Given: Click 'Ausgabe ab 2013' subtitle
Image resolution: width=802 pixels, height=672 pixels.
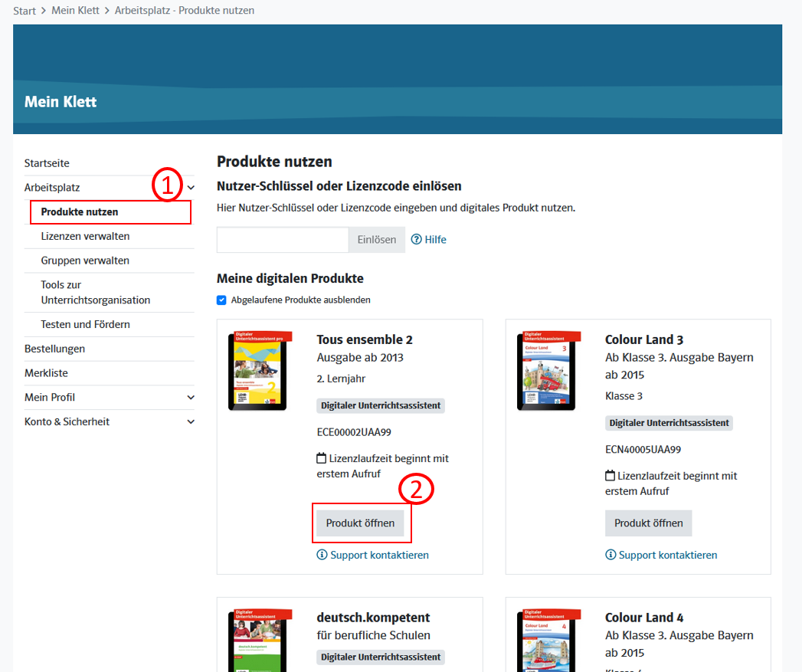Looking at the screenshot, I should pyautogui.click(x=360, y=358).
